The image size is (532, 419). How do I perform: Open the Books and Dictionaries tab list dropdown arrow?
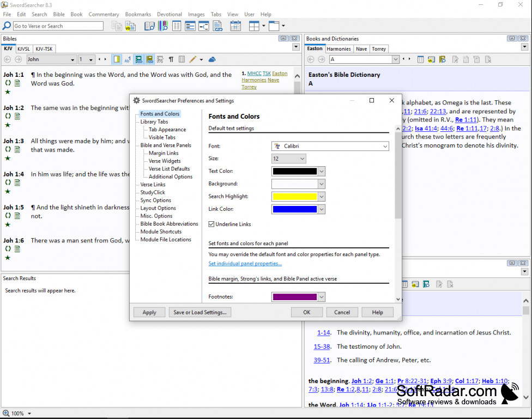(x=525, y=47)
